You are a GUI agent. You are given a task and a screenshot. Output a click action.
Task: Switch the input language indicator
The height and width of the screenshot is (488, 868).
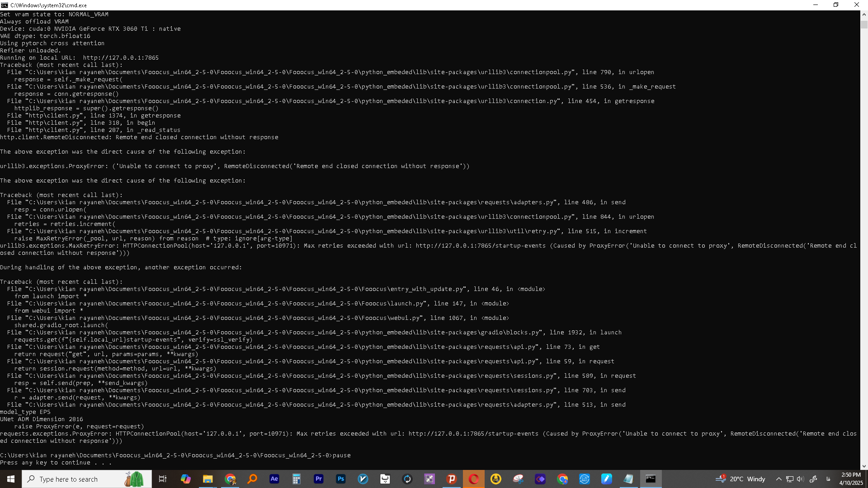[828, 479]
